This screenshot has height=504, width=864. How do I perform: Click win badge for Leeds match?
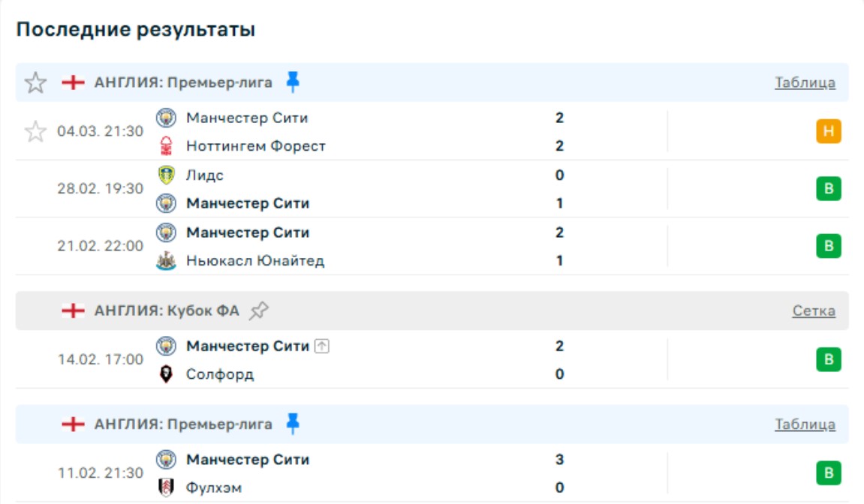pos(829,189)
